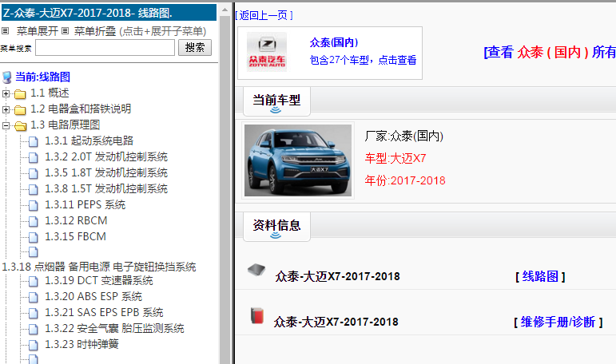Click page icon of 1.3.1 起动系统电路
The height and width of the screenshot is (364, 616).
tap(34, 141)
